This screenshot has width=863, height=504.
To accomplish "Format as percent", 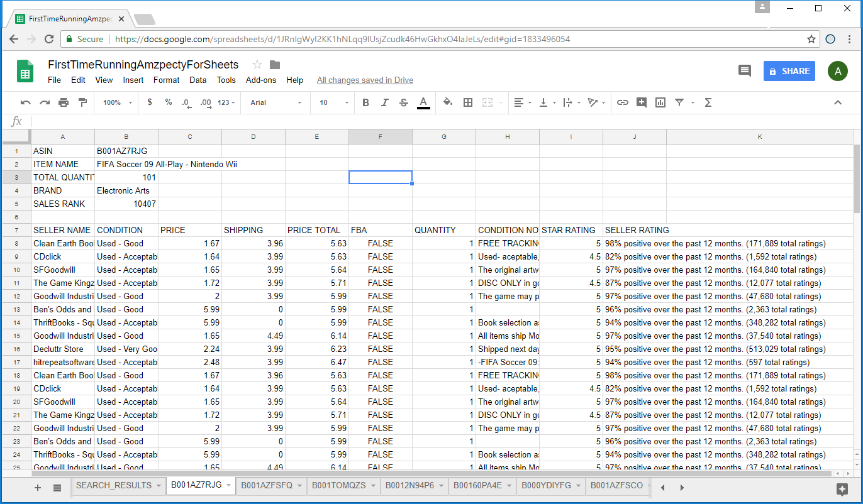I will click(x=169, y=102).
